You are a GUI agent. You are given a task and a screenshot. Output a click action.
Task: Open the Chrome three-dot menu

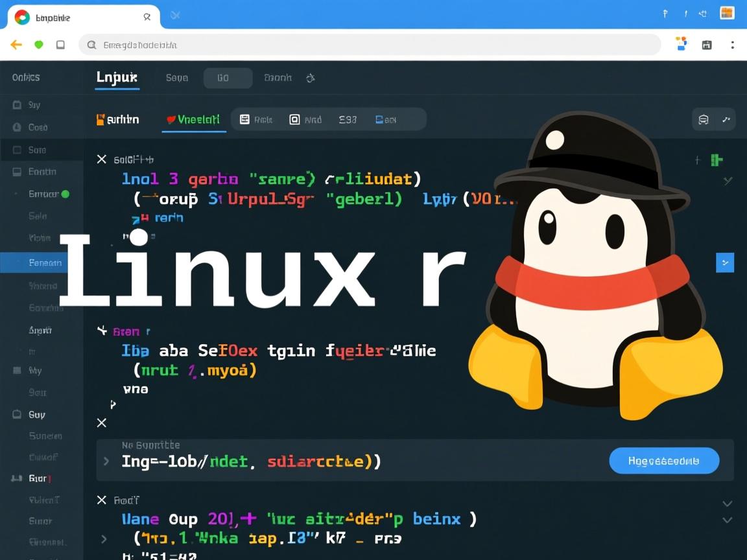click(x=733, y=45)
